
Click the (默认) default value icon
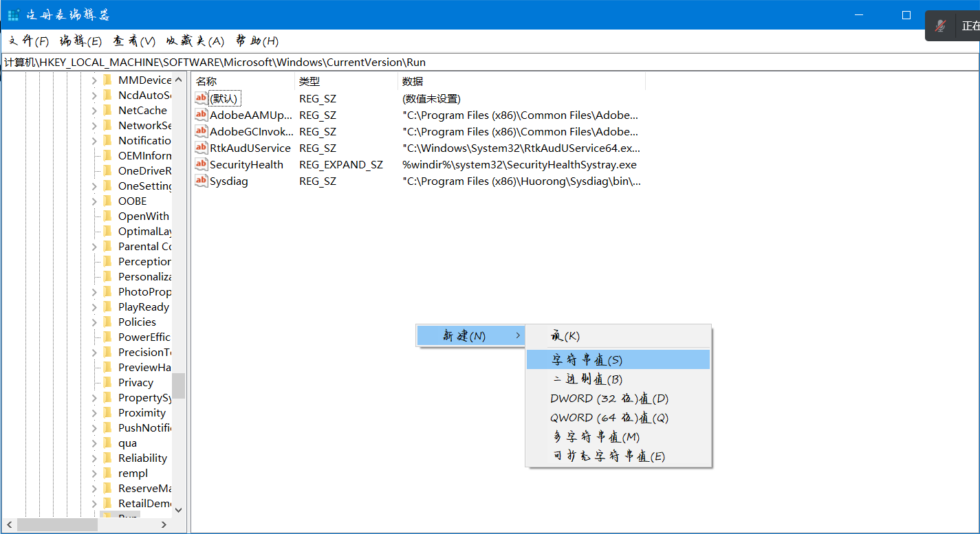[x=201, y=98]
